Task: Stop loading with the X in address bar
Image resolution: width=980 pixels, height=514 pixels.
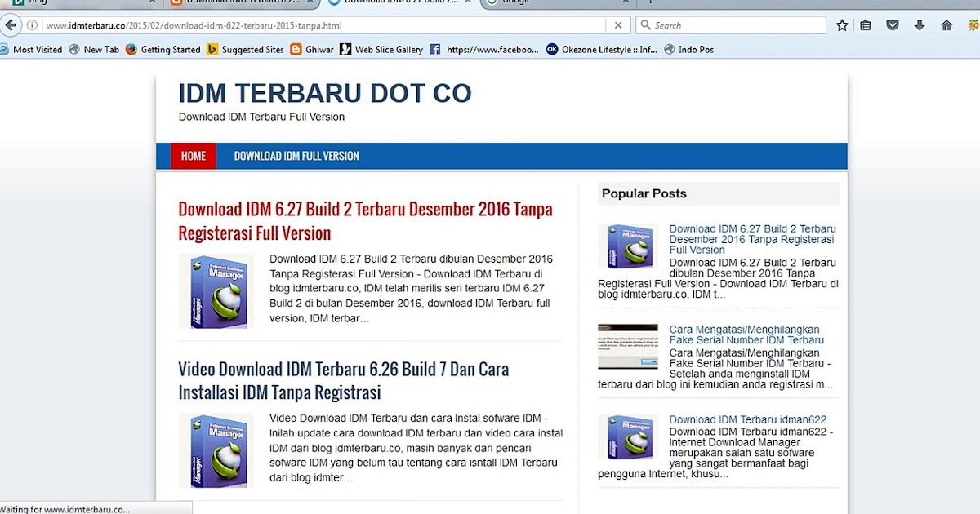Action: point(618,25)
